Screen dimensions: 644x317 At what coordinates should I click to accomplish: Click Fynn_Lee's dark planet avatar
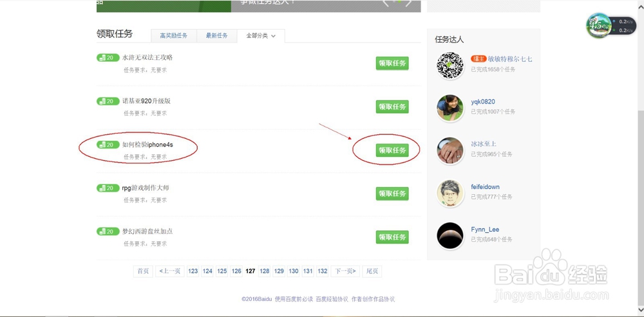[450, 235]
